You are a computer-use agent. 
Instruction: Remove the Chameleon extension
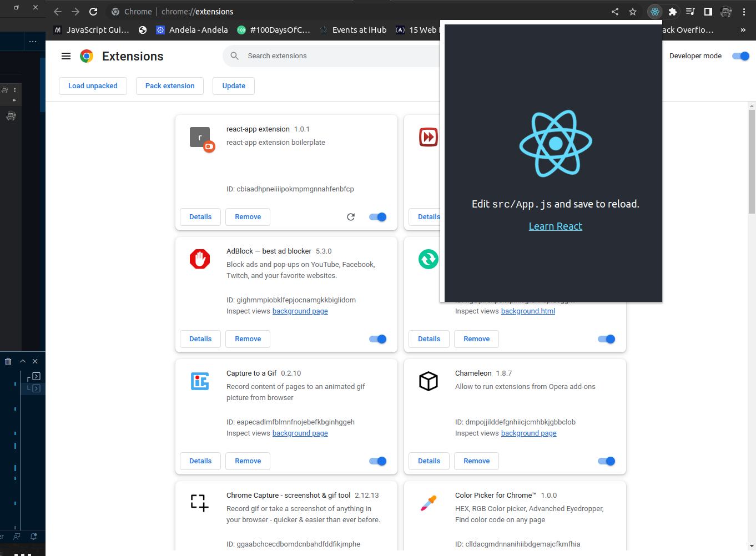[x=476, y=461]
